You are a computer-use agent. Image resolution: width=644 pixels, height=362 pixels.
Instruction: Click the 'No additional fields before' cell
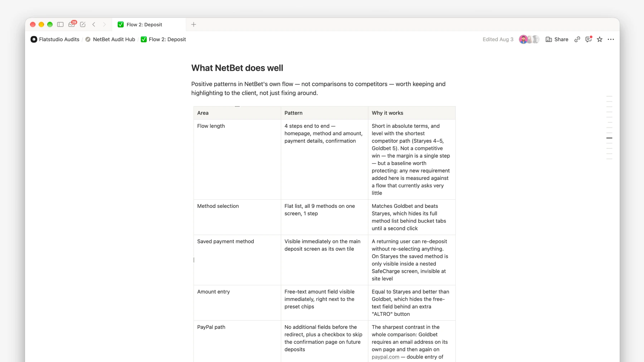(325, 342)
